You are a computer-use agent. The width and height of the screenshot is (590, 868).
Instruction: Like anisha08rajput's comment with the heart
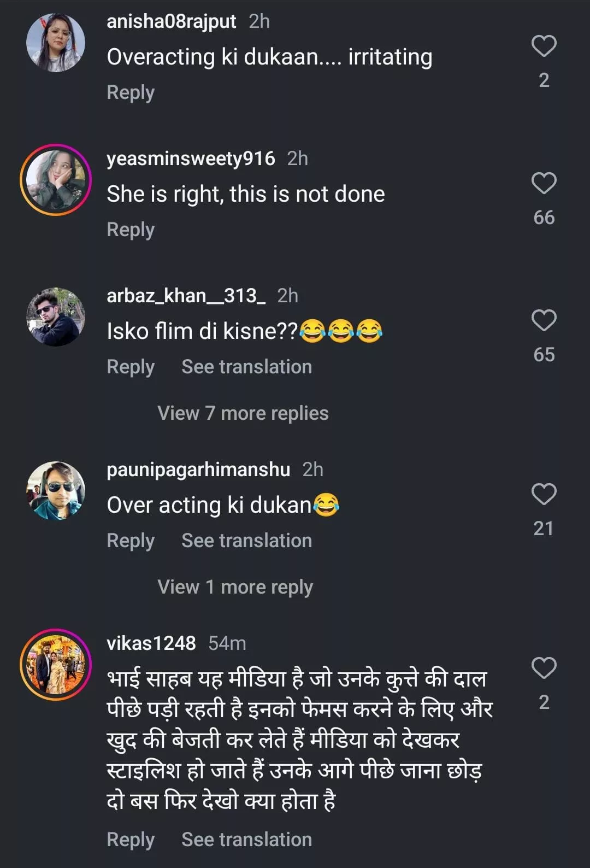point(544,46)
